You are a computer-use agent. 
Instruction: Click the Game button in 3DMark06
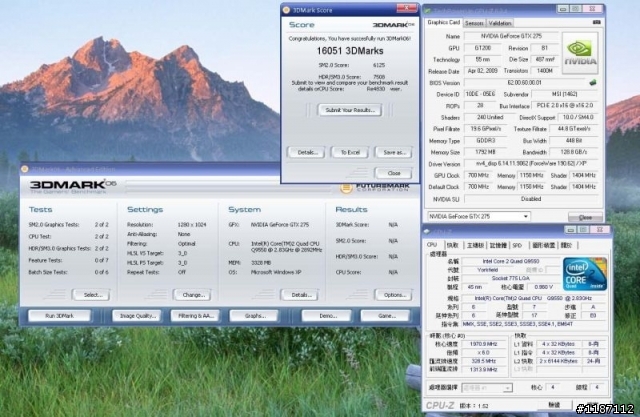click(x=385, y=316)
